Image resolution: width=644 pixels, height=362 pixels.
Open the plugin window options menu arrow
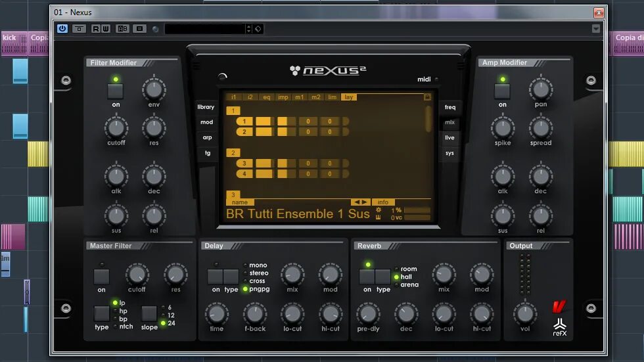pos(596,29)
